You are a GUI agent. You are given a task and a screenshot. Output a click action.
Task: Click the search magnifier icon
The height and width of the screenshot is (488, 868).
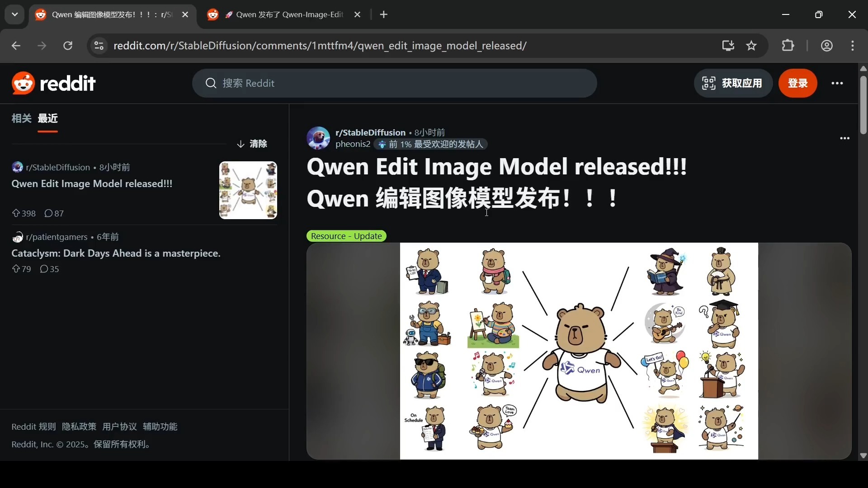pos(211,83)
